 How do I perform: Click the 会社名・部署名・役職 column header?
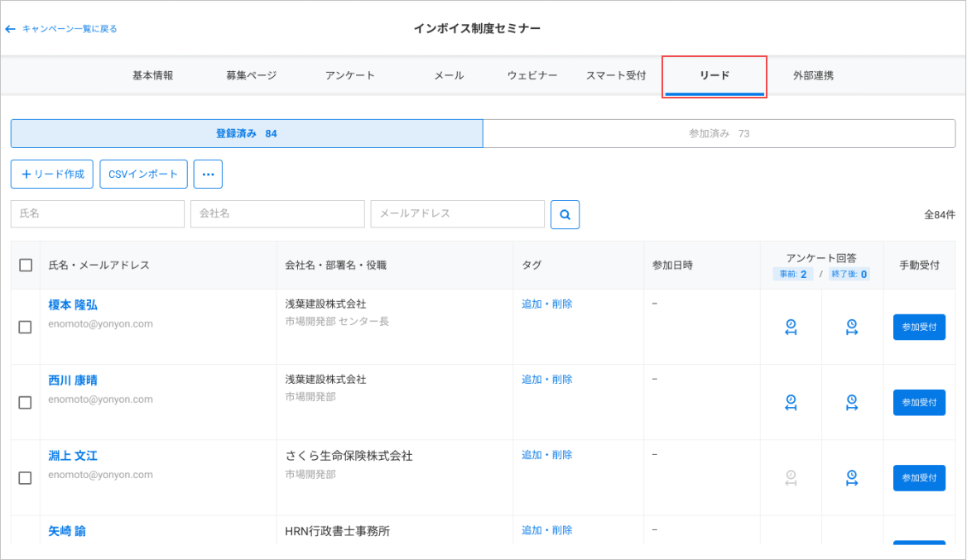(x=335, y=265)
